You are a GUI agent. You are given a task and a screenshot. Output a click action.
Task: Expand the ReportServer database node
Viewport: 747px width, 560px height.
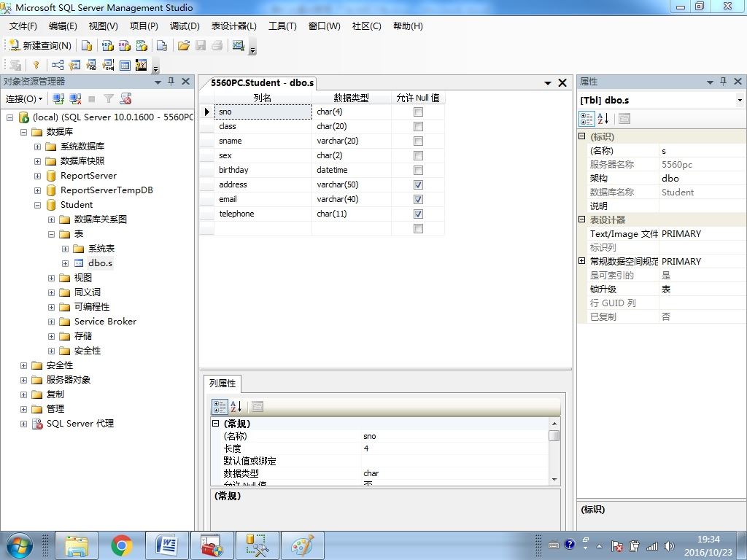point(38,176)
